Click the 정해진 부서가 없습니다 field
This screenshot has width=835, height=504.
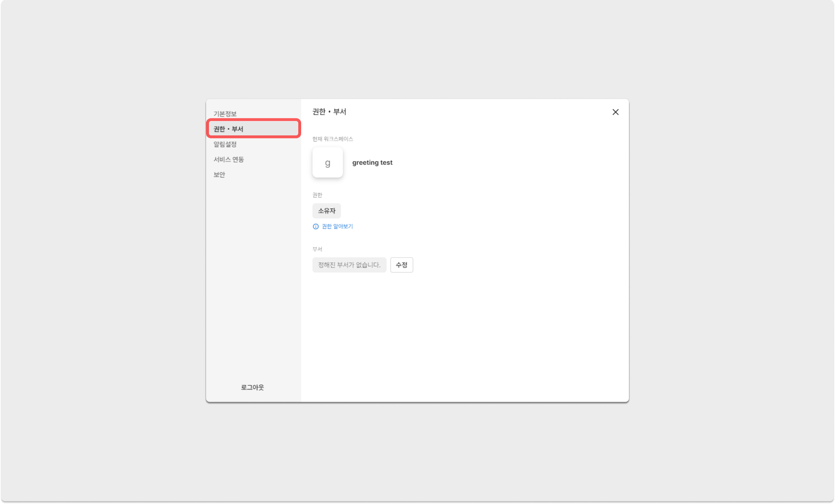[x=349, y=265]
